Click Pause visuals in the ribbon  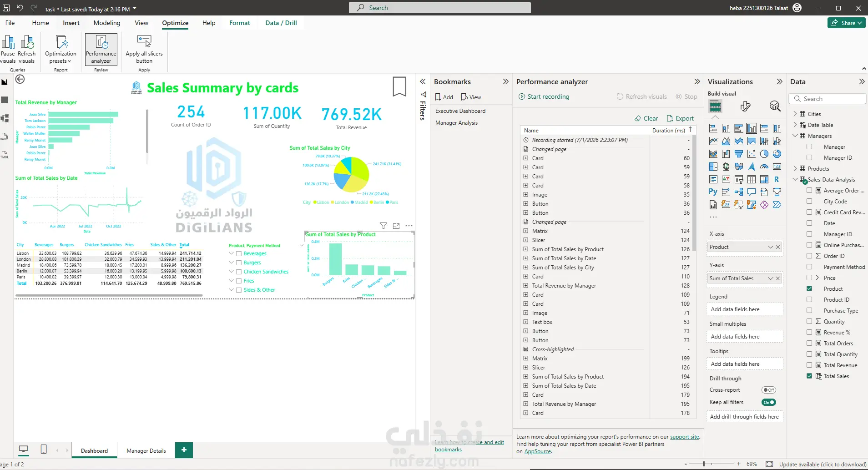(x=8, y=49)
